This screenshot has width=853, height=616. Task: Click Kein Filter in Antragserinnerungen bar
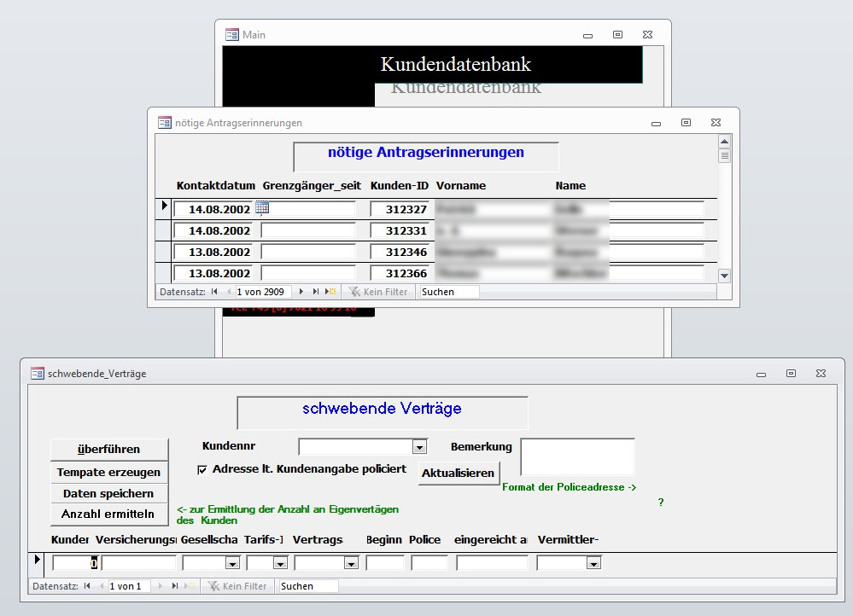click(378, 292)
